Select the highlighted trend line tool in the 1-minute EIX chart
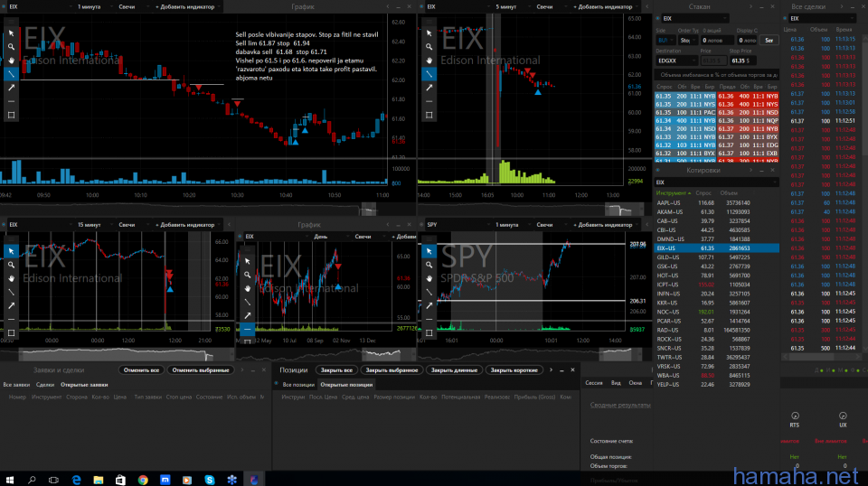 click(x=11, y=73)
